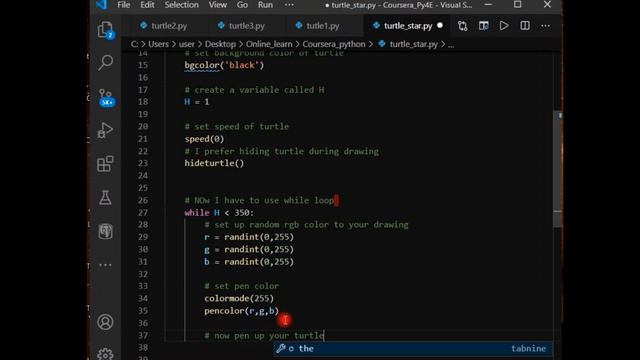Open the Accounts menu

point(105,322)
